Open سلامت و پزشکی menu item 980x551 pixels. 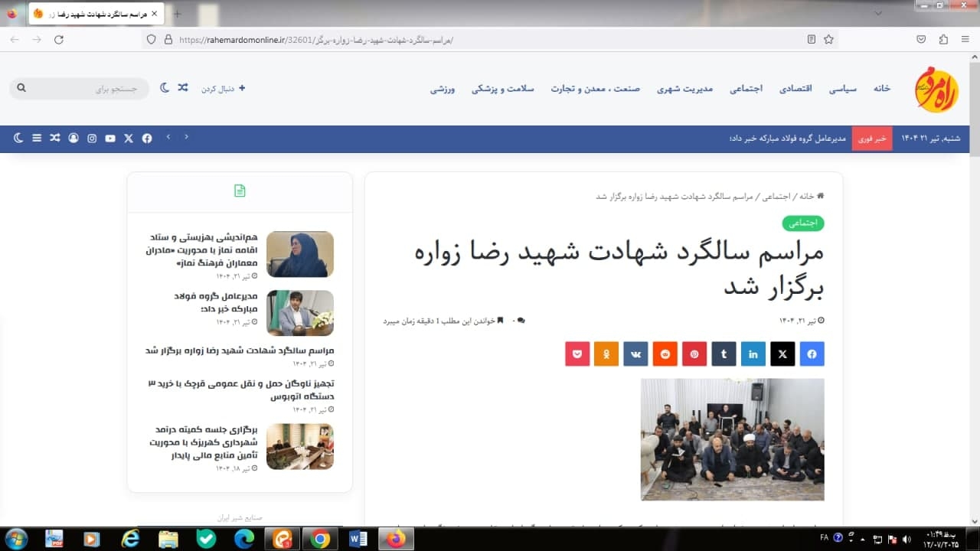pyautogui.click(x=502, y=89)
